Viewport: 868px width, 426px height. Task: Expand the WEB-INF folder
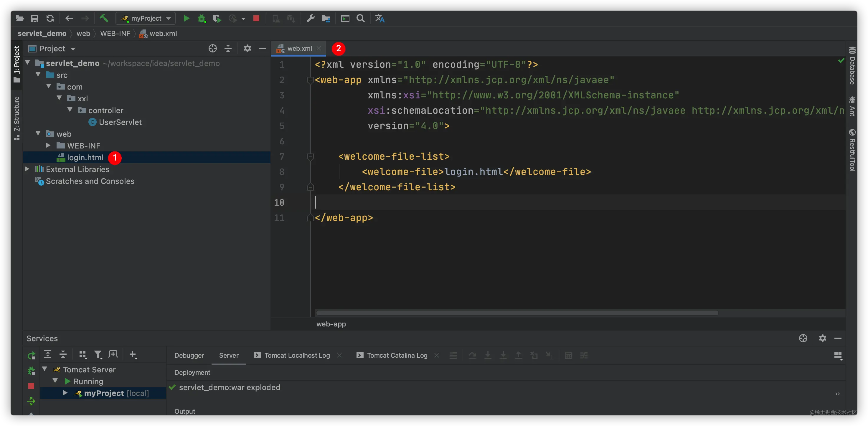pyautogui.click(x=48, y=146)
